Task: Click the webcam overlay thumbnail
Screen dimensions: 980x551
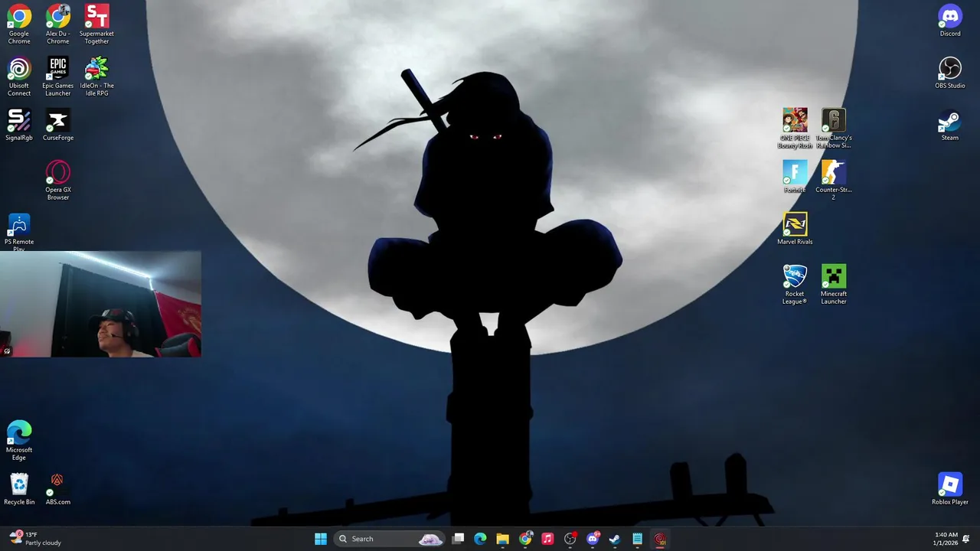Action: coord(100,304)
